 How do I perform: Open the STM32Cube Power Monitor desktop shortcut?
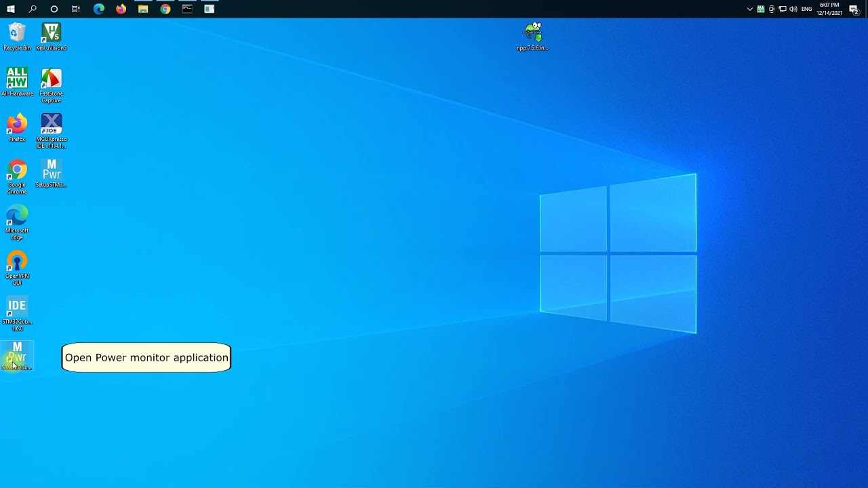[x=17, y=355]
